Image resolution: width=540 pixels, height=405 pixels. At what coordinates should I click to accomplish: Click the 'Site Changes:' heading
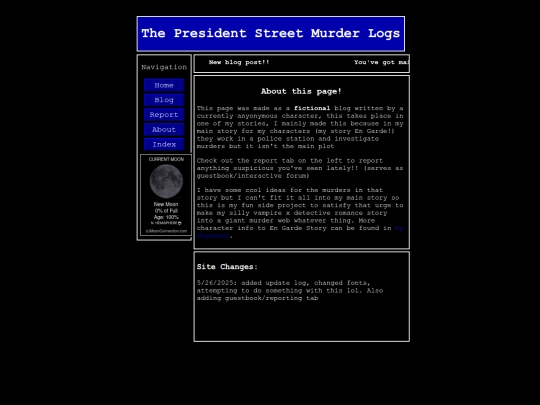tap(227, 267)
